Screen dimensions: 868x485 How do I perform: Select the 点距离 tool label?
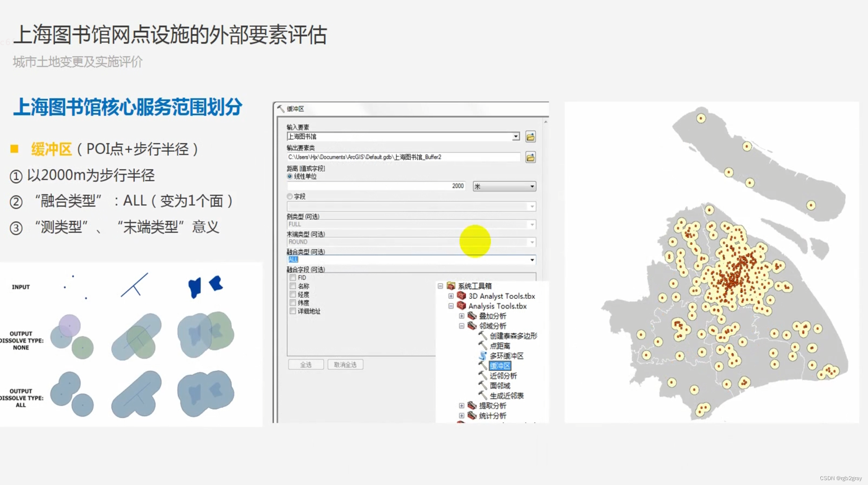point(500,346)
